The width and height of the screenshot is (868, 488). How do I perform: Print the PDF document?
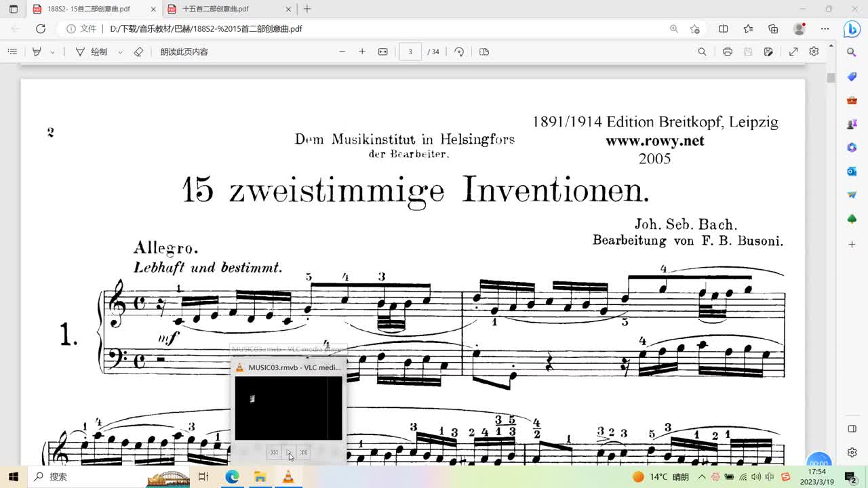coord(727,52)
